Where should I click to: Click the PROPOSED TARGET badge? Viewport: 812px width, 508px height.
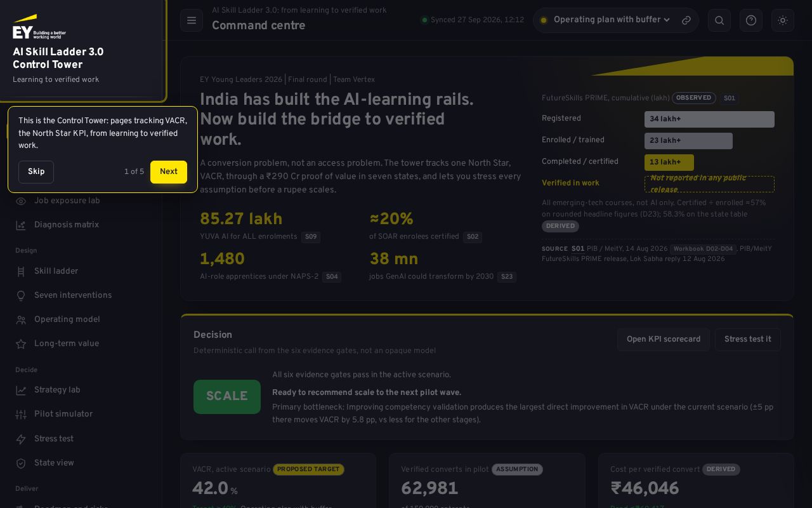pos(308,470)
